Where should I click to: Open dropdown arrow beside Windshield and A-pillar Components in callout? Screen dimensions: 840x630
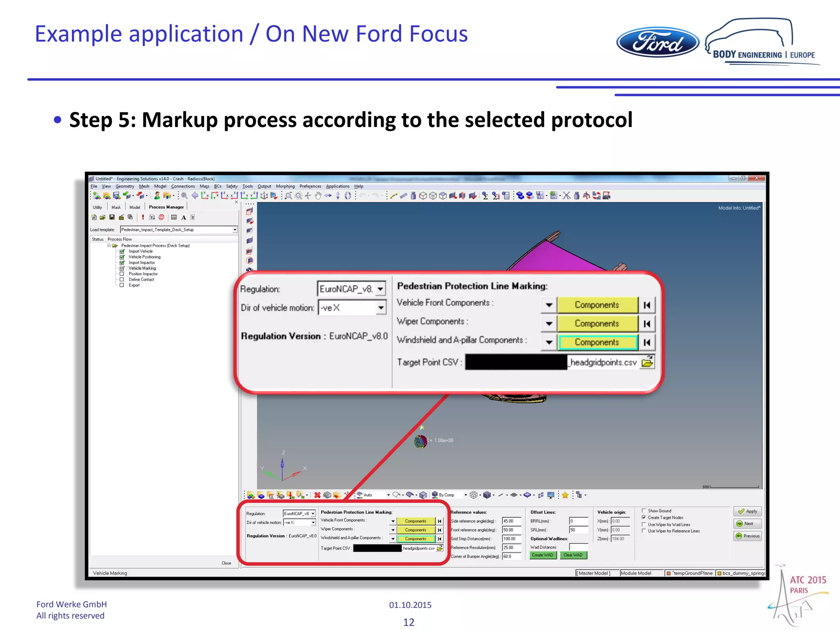pos(549,342)
